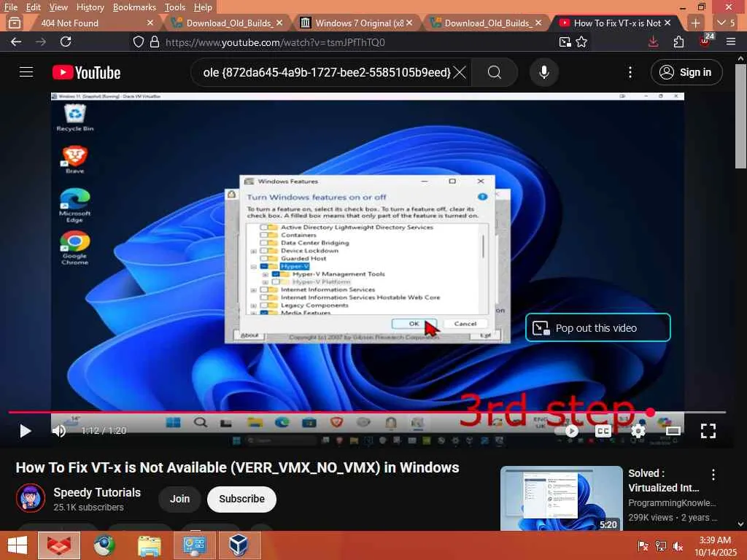The image size is (747, 560).
Task: Go to YouTube home via logo
Action: pyautogui.click(x=86, y=72)
